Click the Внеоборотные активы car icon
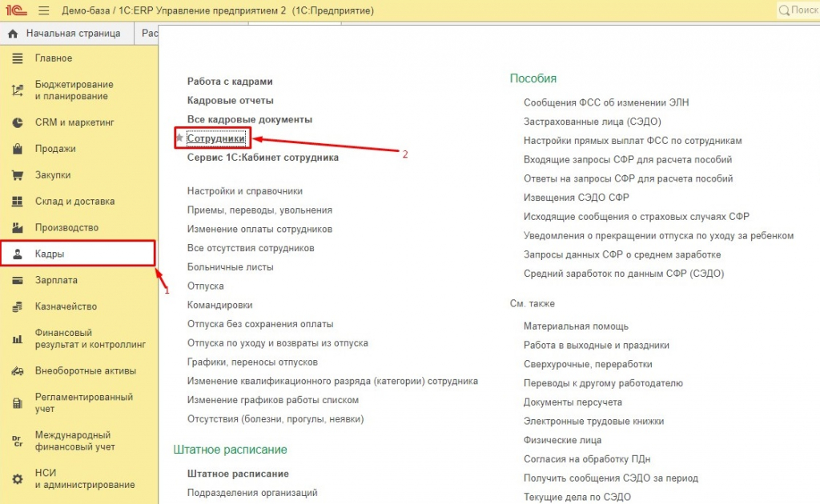This screenshot has height=504, width=820. tap(18, 371)
